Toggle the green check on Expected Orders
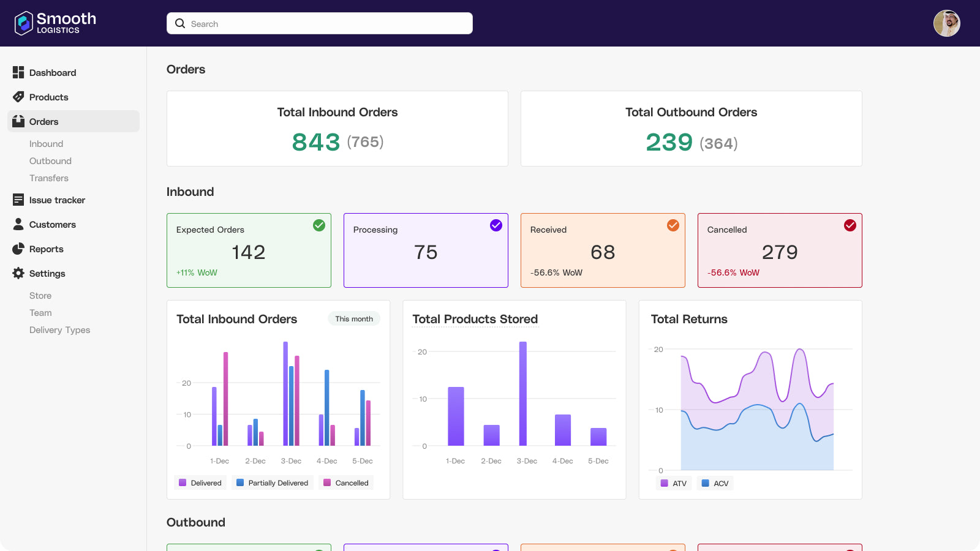The width and height of the screenshot is (980, 551). coord(319,225)
